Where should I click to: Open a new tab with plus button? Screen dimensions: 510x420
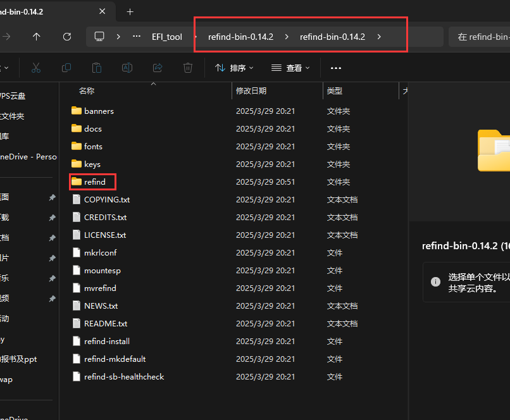point(130,12)
